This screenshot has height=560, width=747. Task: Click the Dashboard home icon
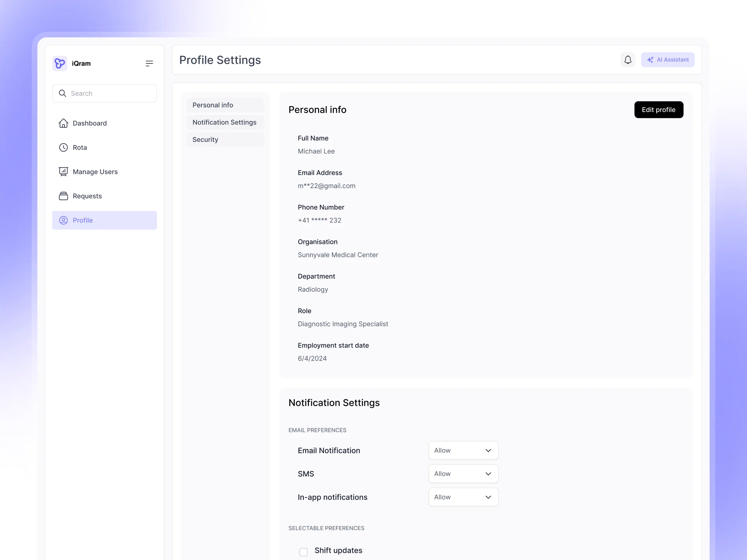[x=63, y=123]
